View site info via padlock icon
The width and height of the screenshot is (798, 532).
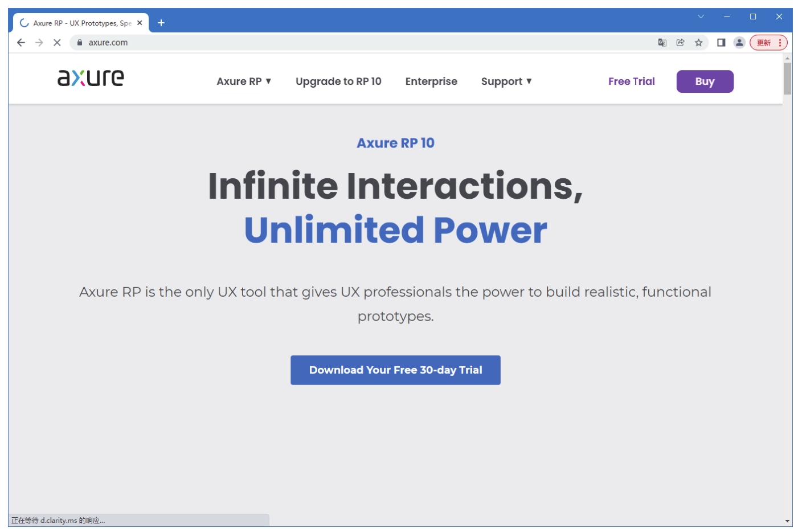point(80,43)
